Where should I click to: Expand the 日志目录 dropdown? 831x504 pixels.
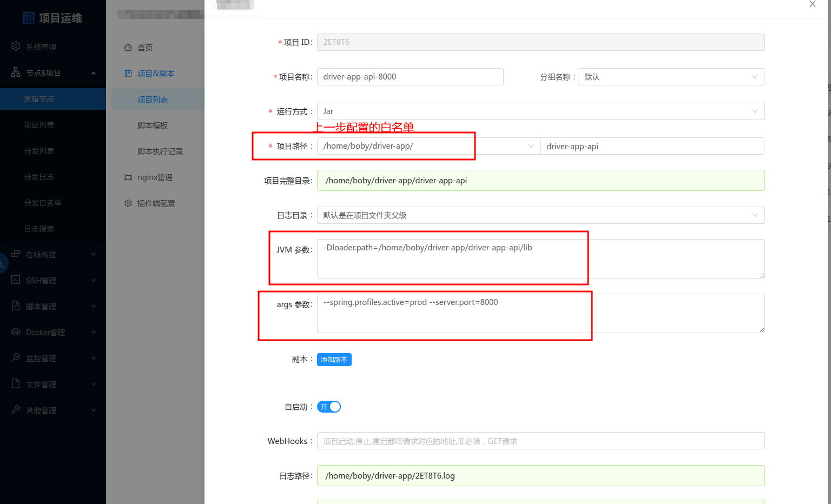[x=540, y=215]
